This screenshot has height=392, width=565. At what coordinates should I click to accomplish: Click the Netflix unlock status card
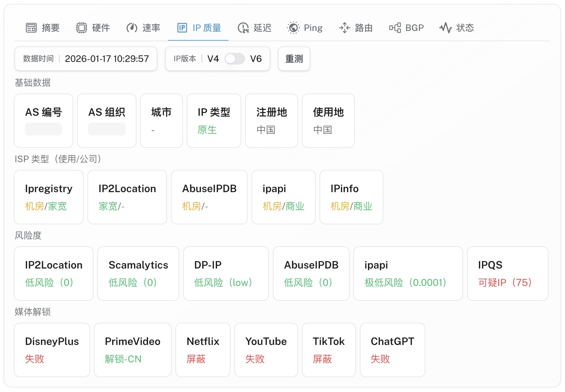[203, 350]
